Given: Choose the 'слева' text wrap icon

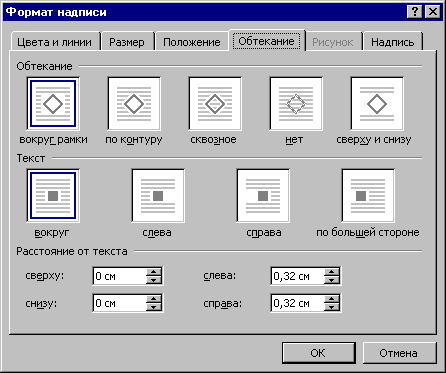Looking at the screenshot, I should click(158, 196).
